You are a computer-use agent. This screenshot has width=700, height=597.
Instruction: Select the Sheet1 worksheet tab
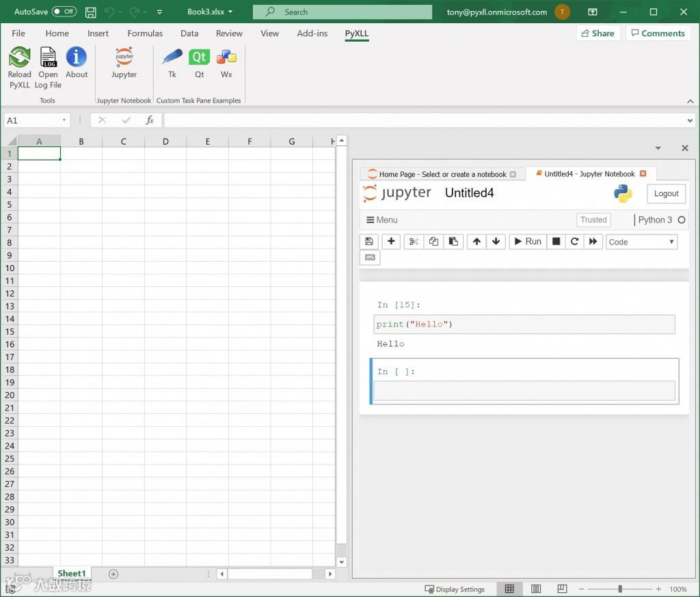click(71, 573)
